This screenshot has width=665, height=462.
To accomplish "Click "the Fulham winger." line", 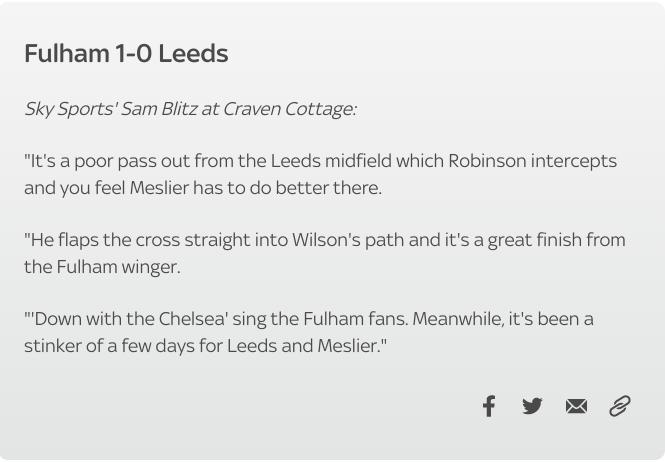I will [x=102, y=267].
